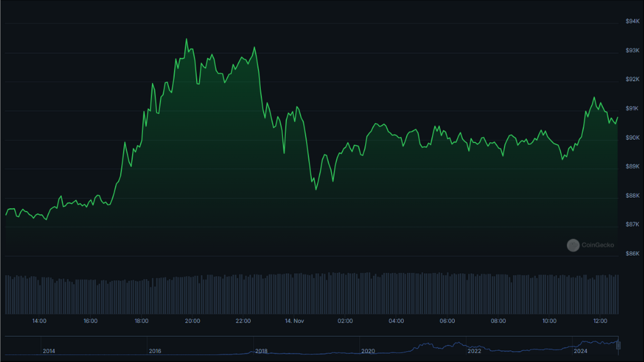Click 2020 on the range navigator
644x362 pixels.
pyautogui.click(x=368, y=351)
